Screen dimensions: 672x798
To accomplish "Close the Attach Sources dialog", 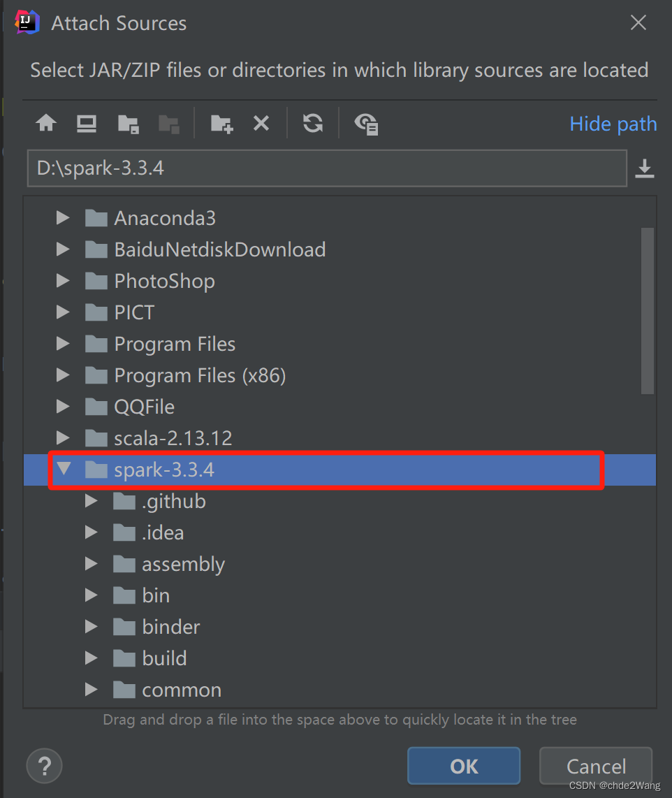I will (638, 22).
